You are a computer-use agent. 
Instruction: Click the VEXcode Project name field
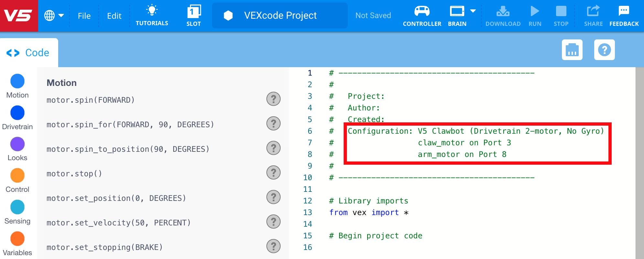280,16
